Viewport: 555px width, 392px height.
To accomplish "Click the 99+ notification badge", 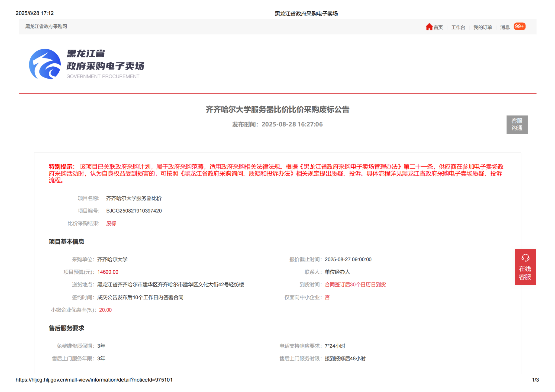I will [x=519, y=27].
